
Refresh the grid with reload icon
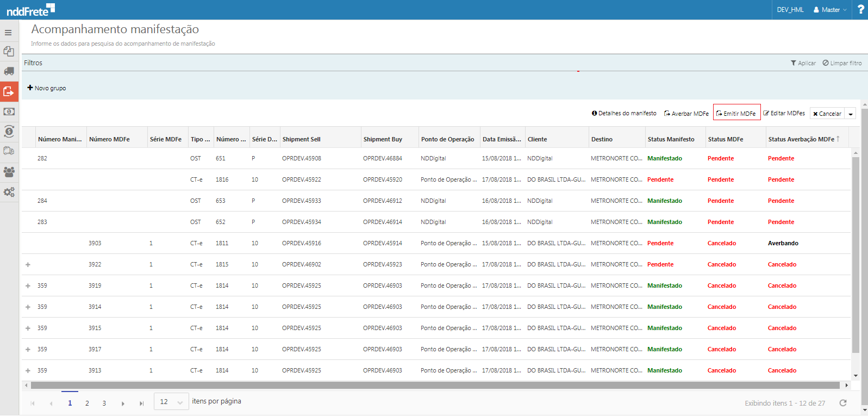(x=843, y=403)
